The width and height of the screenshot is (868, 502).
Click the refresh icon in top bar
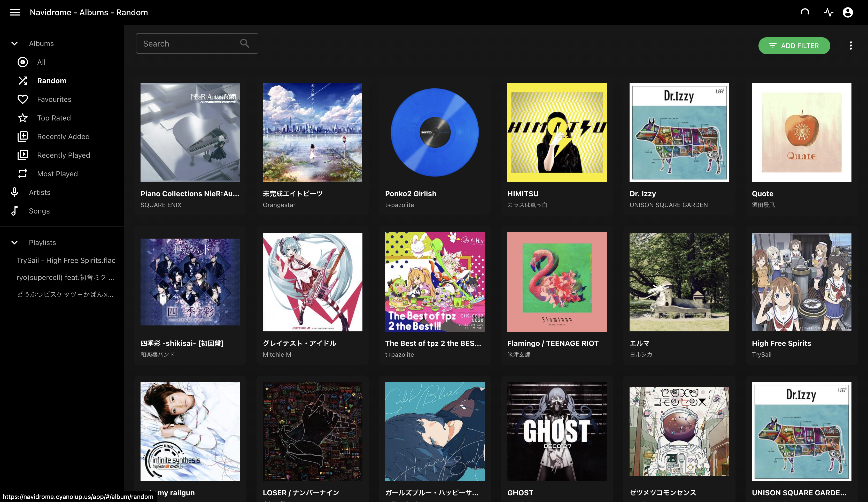click(x=805, y=12)
